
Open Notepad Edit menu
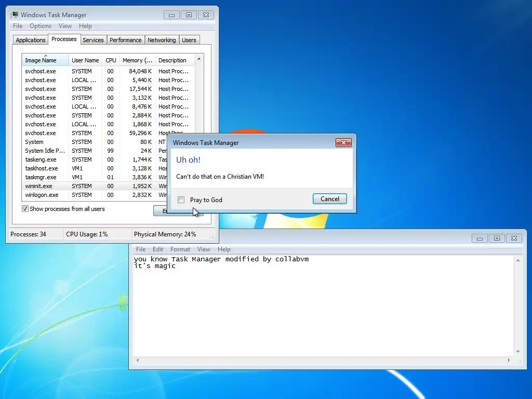158,249
